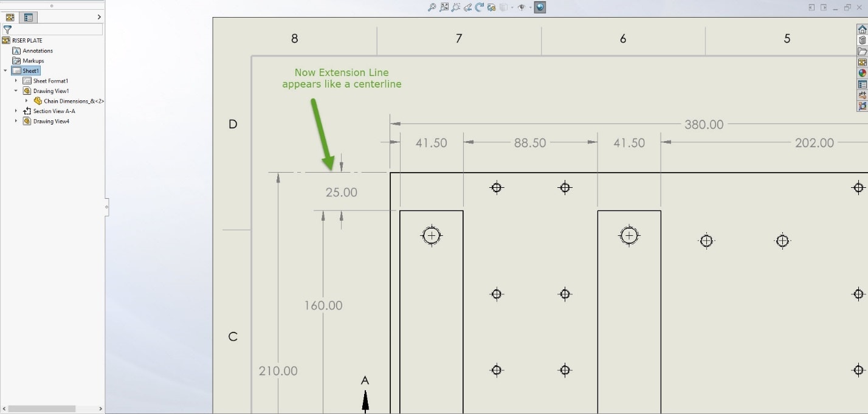Image resolution: width=868 pixels, height=414 pixels.
Task: Toggle the Display Style cube icon
Action: coord(503,7)
